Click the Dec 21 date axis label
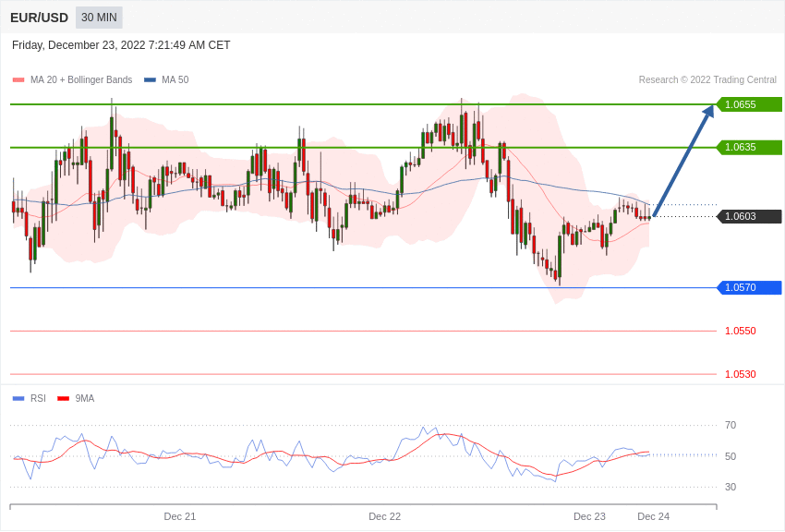The image size is (785, 532). 180,516
